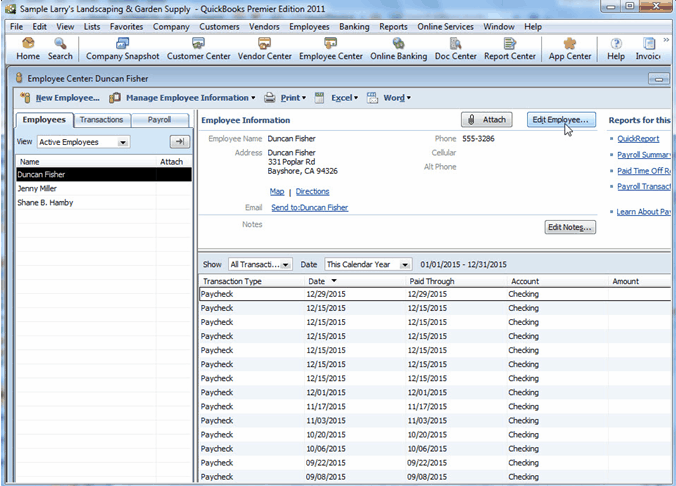Open the Map link
This screenshot has height=486, width=676.
277,191
